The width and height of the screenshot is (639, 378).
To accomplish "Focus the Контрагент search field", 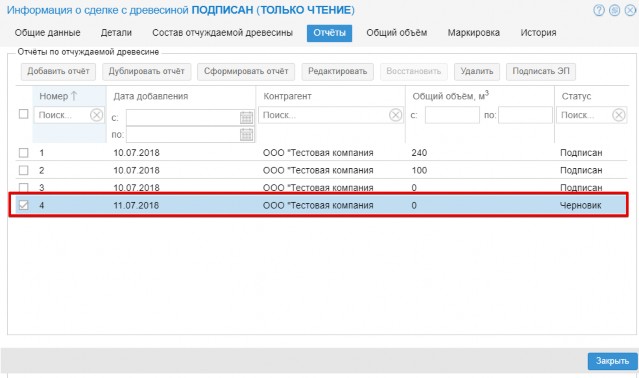I will click(x=324, y=115).
